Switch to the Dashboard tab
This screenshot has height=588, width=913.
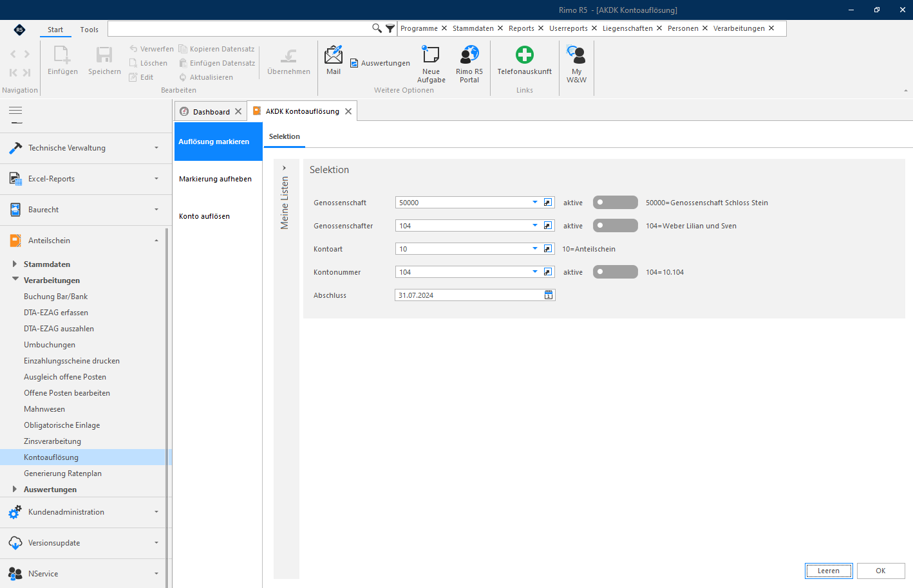(x=211, y=112)
